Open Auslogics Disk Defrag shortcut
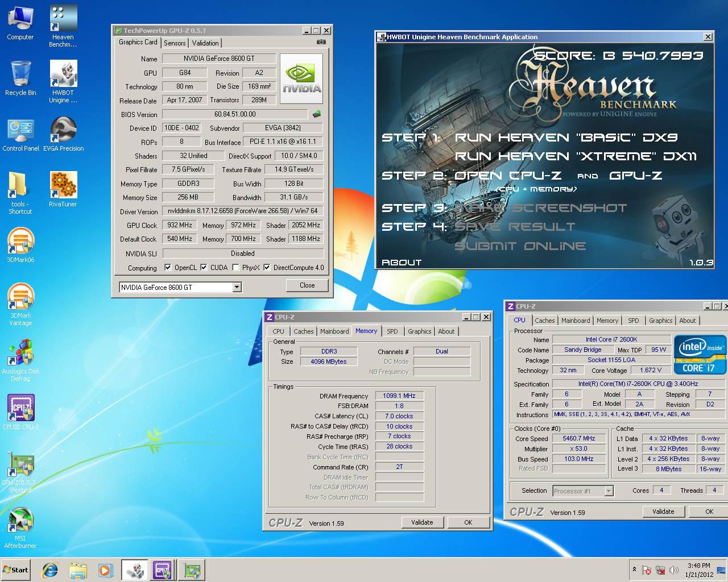The height and width of the screenshot is (582, 728). pos(20,360)
